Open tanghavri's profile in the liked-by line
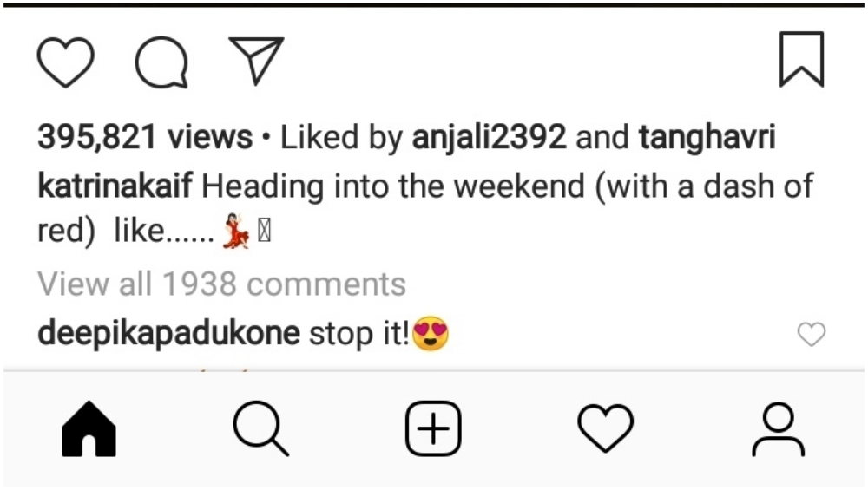This screenshot has width=868, height=490. [x=707, y=137]
